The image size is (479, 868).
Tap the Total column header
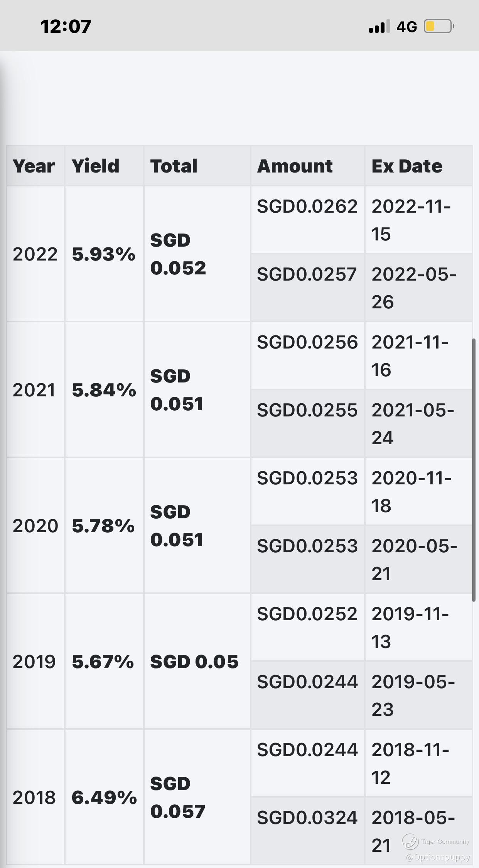[x=174, y=166]
